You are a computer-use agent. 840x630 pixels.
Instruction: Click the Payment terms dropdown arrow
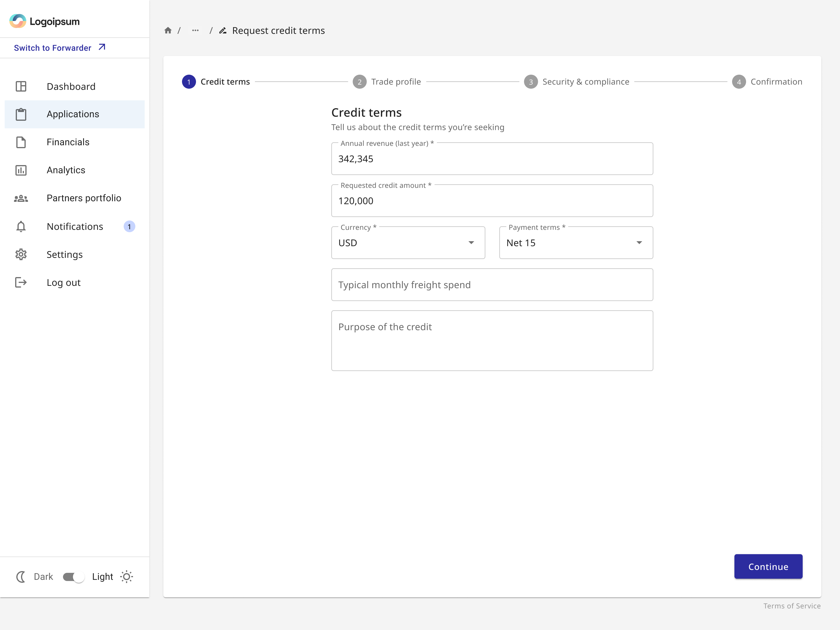coord(639,243)
